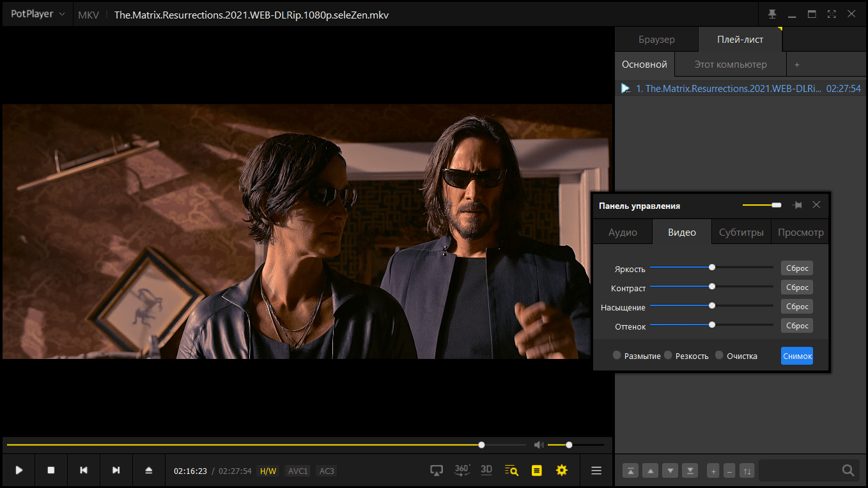868x488 pixels.
Task: Stop video playback
Action: coord(51,471)
